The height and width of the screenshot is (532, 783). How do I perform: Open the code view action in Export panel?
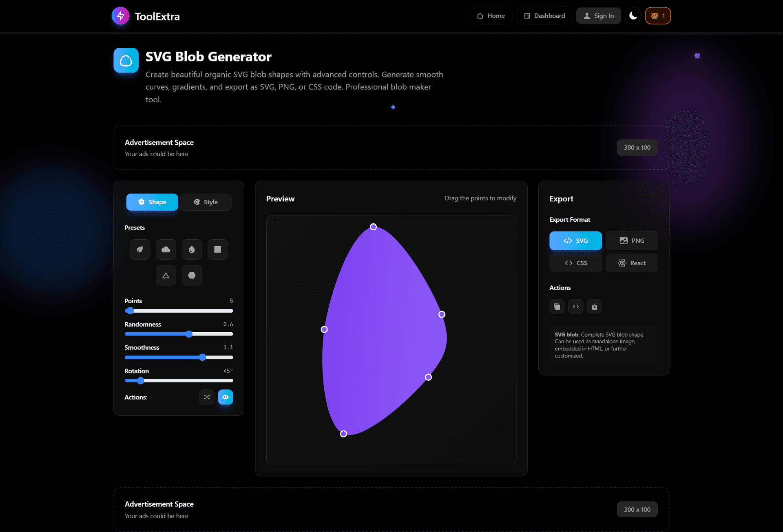click(575, 307)
